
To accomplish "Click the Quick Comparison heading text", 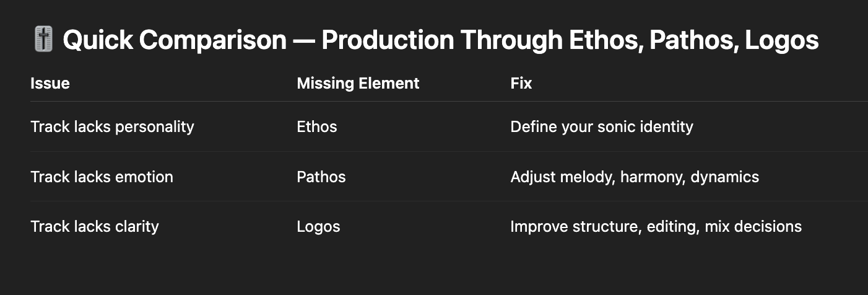I will [440, 41].
